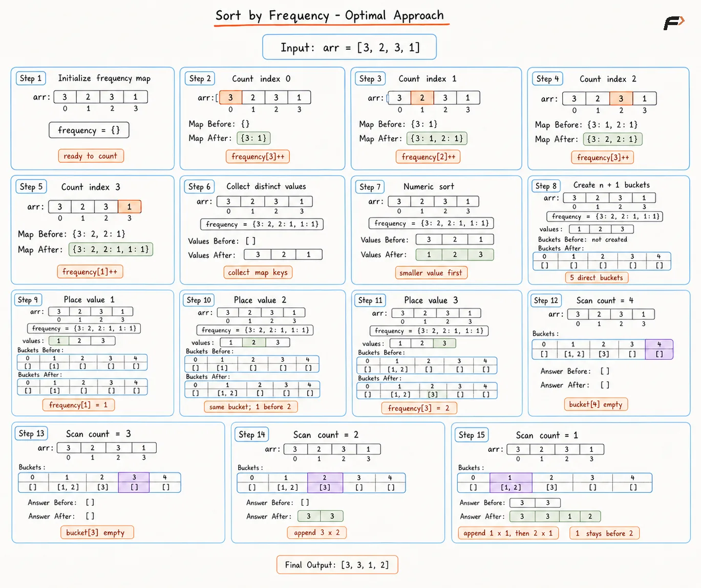Image resolution: width=701 pixels, height=588 pixels.
Task: Click the 'ready to count' note
Action: point(91,156)
